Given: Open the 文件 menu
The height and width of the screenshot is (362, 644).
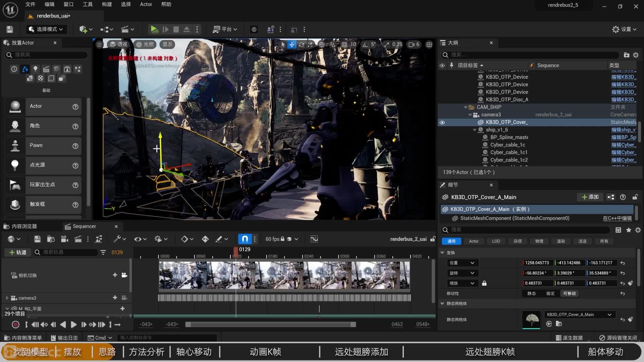Looking at the screenshot, I should pyautogui.click(x=30, y=4).
